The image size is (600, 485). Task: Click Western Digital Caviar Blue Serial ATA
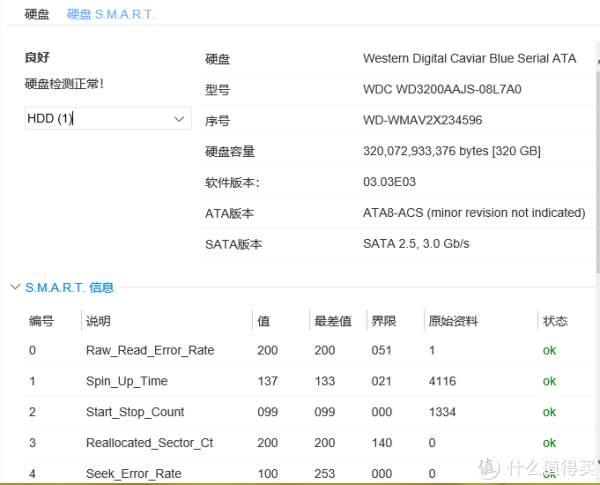pyautogui.click(x=470, y=59)
